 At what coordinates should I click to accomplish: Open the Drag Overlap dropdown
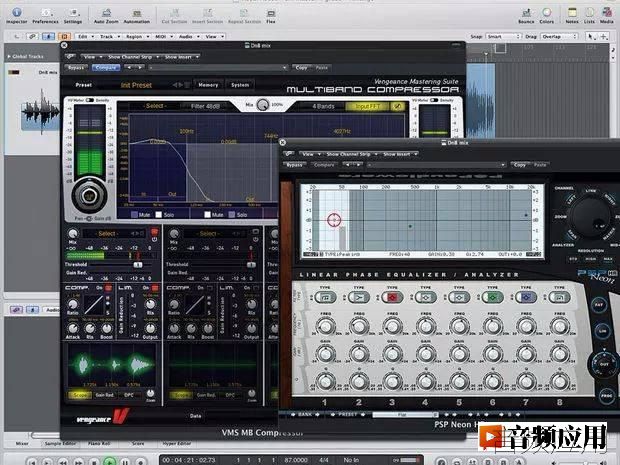[559, 36]
